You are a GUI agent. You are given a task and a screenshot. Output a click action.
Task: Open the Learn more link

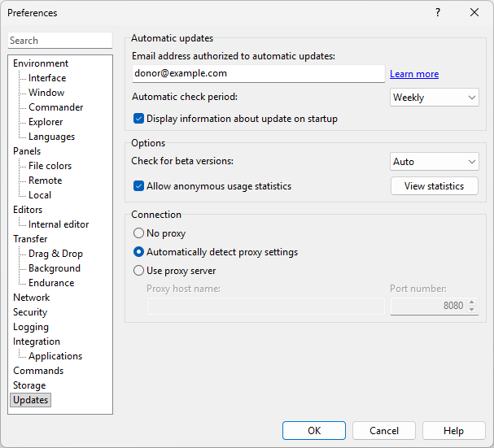click(414, 74)
